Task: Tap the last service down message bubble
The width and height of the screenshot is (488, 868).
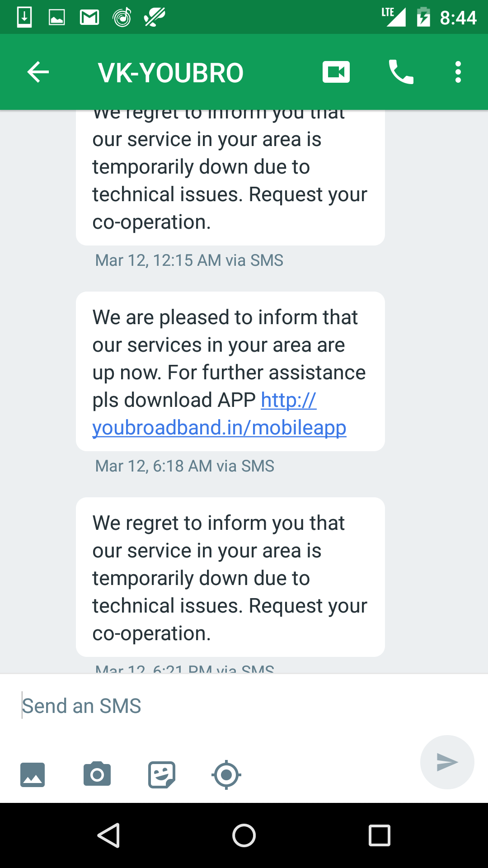Action: coord(230,577)
